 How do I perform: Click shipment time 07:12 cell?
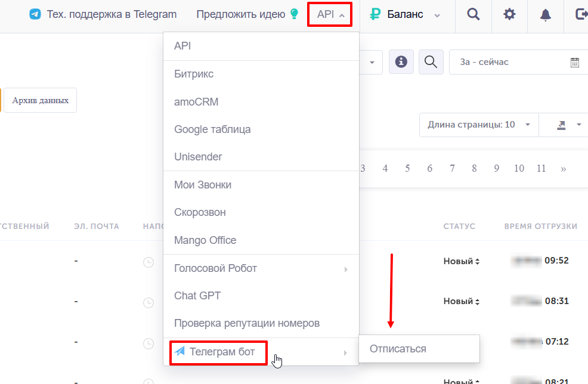540,341
